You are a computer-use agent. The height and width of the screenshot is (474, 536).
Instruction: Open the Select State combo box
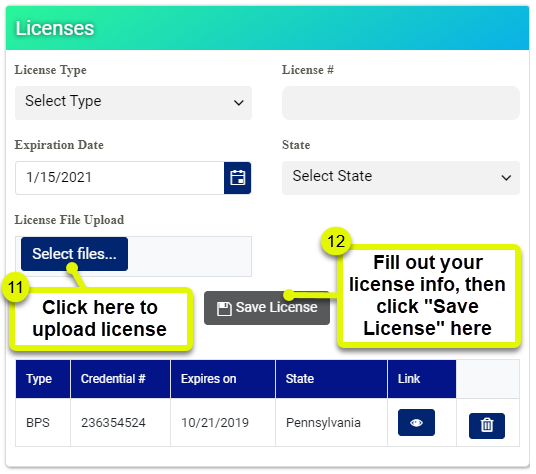click(x=401, y=178)
